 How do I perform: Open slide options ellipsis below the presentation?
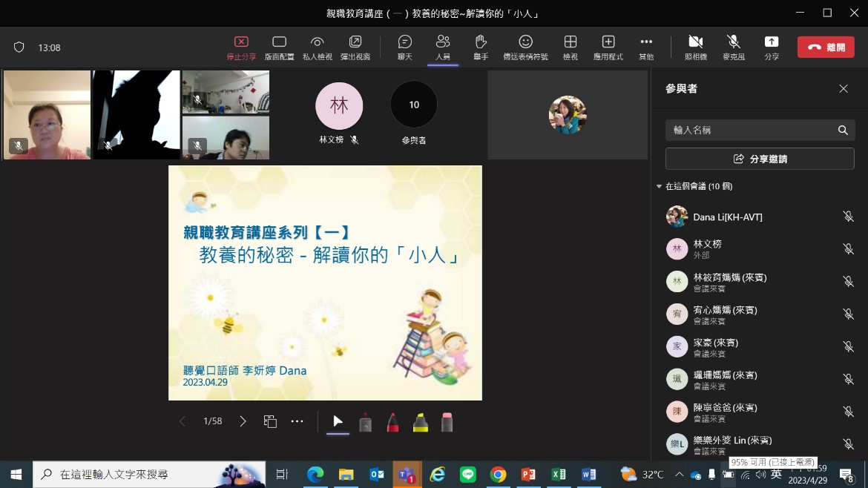tap(297, 421)
